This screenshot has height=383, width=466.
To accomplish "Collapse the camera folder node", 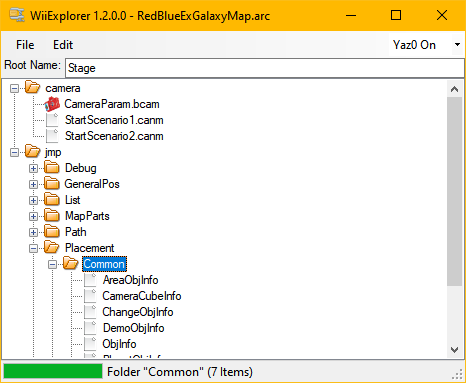I will pos(14,88).
